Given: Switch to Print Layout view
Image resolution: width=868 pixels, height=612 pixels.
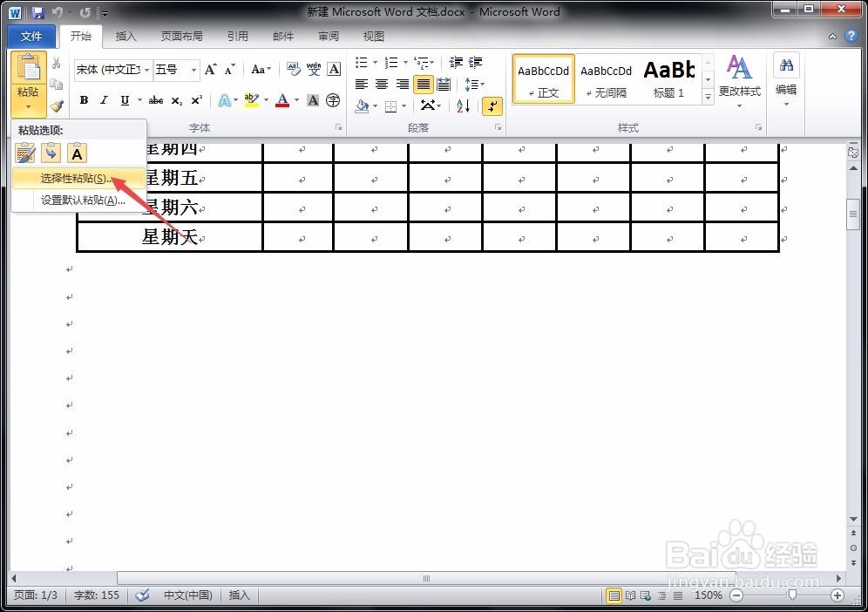Looking at the screenshot, I should click(x=614, y=596).
